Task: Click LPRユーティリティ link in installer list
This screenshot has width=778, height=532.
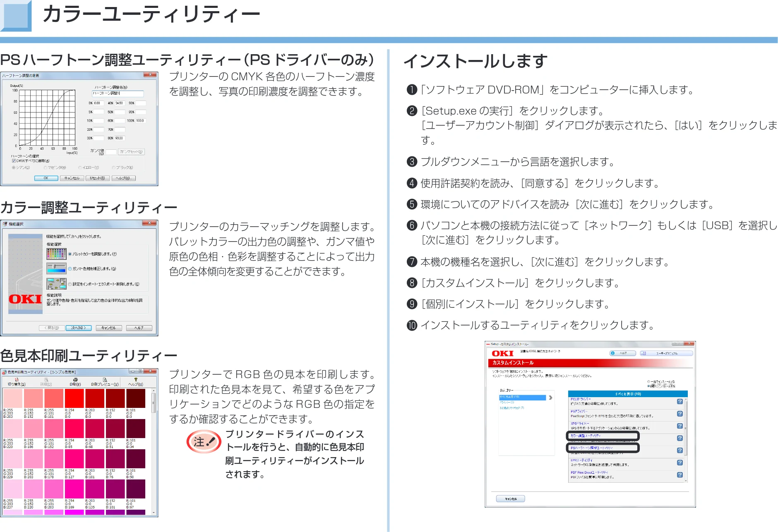Action: point(581,460)
